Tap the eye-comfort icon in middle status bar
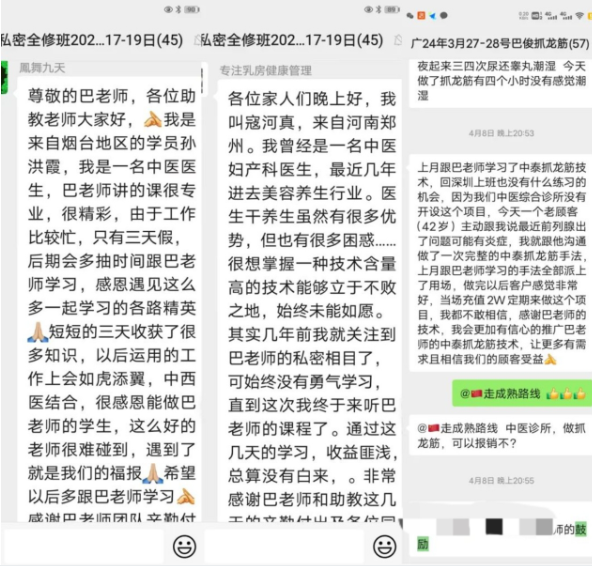This screenshot has height=566, width=592. tap(368, 10)
